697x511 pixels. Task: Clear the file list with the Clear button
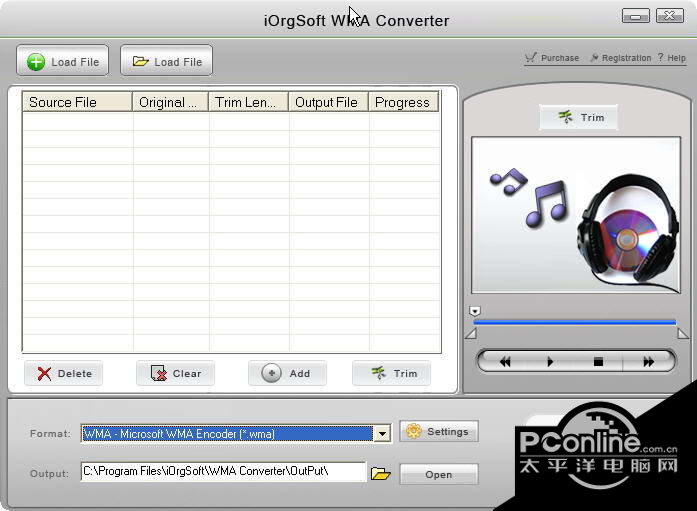pos(176,373)
